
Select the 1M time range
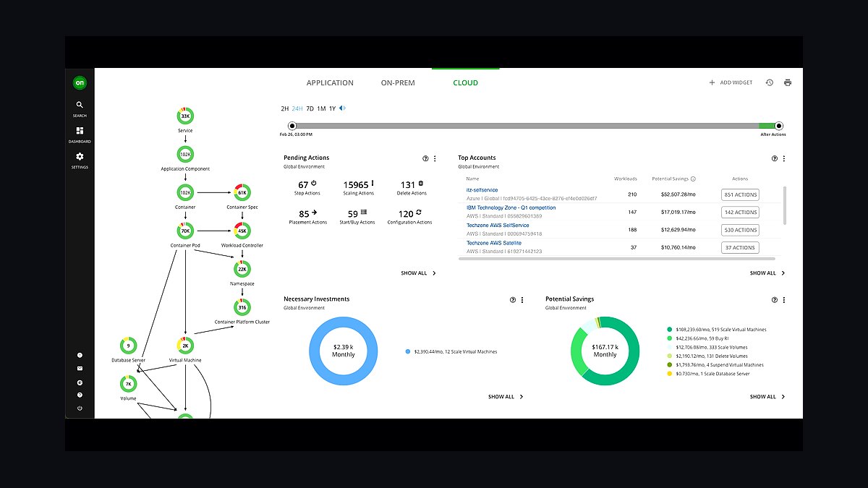point(321,108)
